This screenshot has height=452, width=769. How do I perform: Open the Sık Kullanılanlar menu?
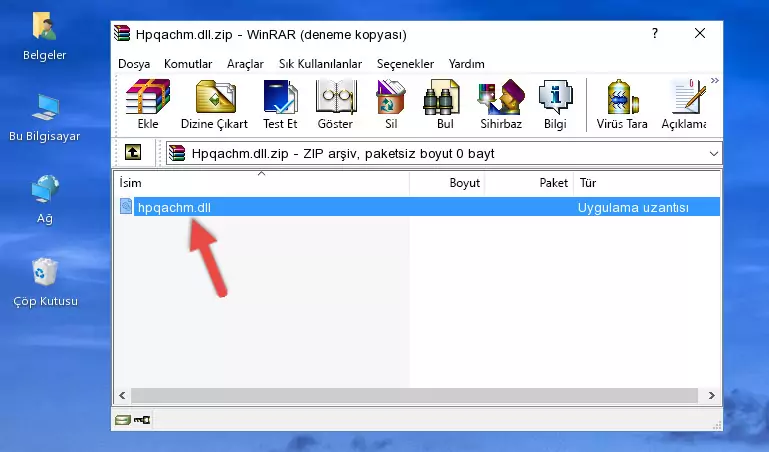pyautogui.click(x=320, y=64)
